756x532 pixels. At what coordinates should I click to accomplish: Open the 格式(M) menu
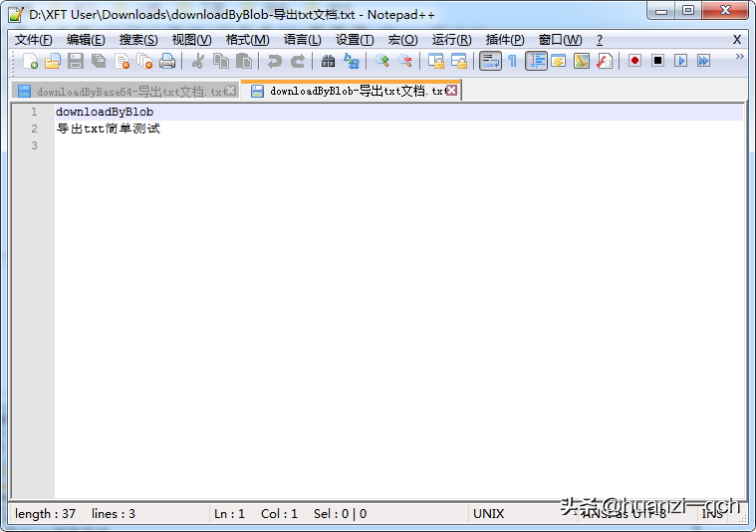click(x=247, y=40)
